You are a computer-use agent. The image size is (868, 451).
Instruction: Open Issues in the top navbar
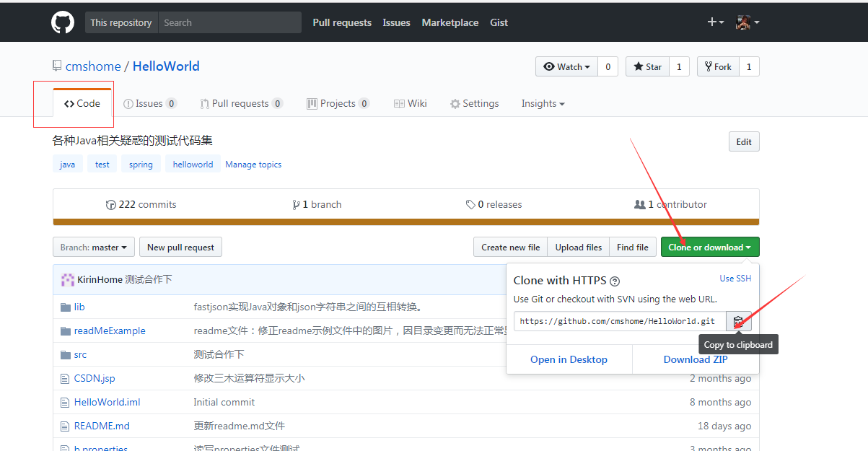(396, 22)
